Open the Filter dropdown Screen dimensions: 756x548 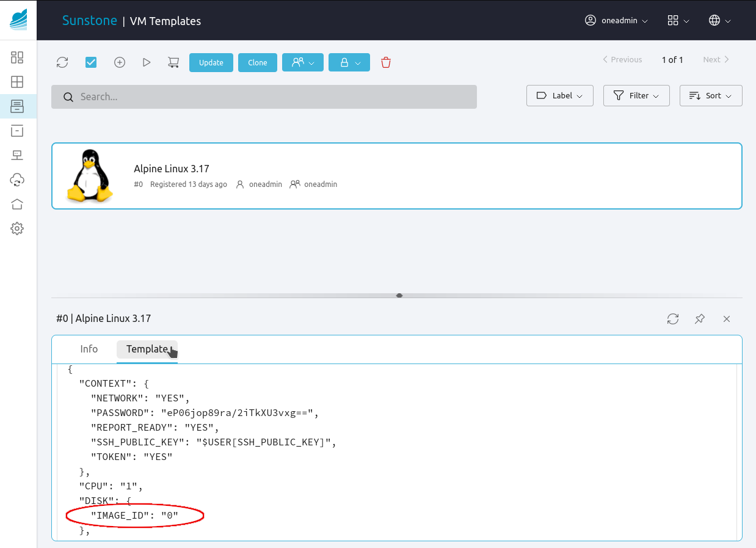click(x=636, y=96)
